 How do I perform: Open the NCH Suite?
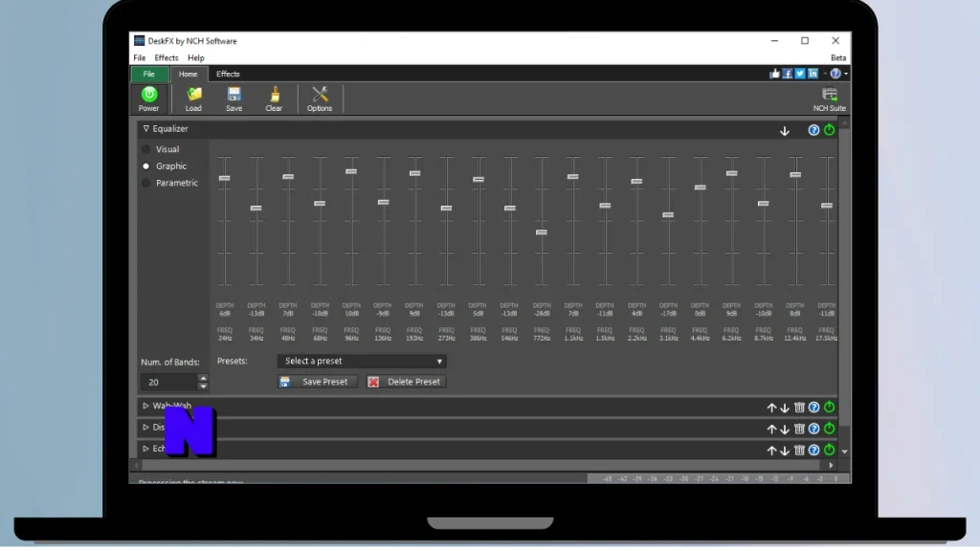coord(830,99)
